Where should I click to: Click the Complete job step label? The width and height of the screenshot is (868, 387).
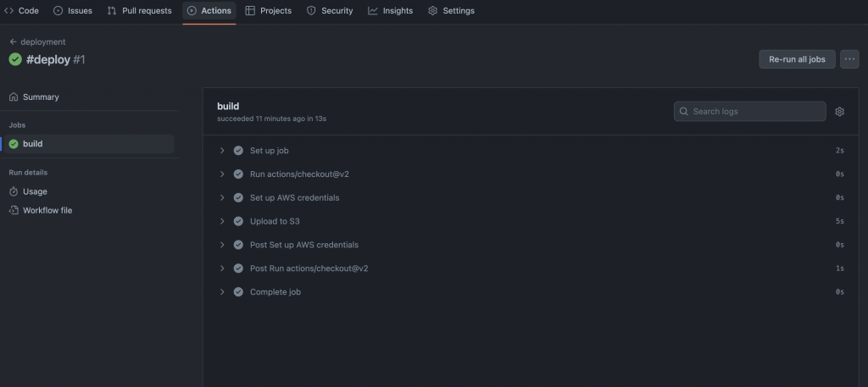coord(275,292)
